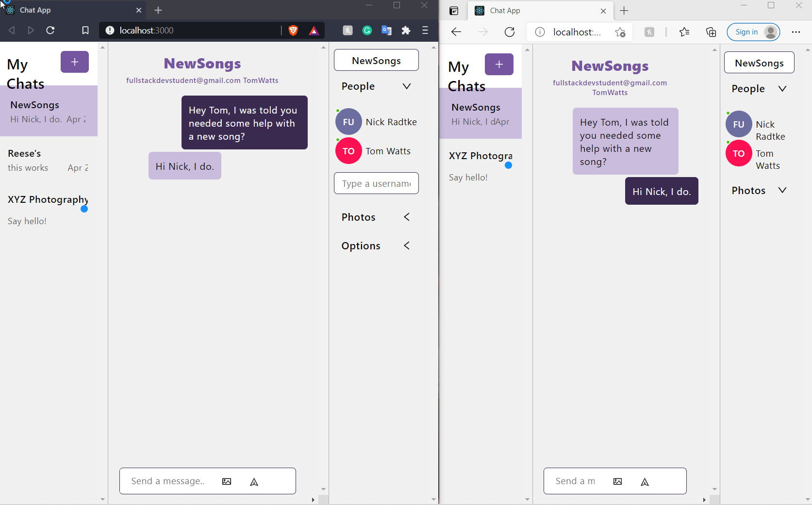Screen dimensions: 812x505
Task: Expand Photos section in Brave window
Action: pos(407,217)
